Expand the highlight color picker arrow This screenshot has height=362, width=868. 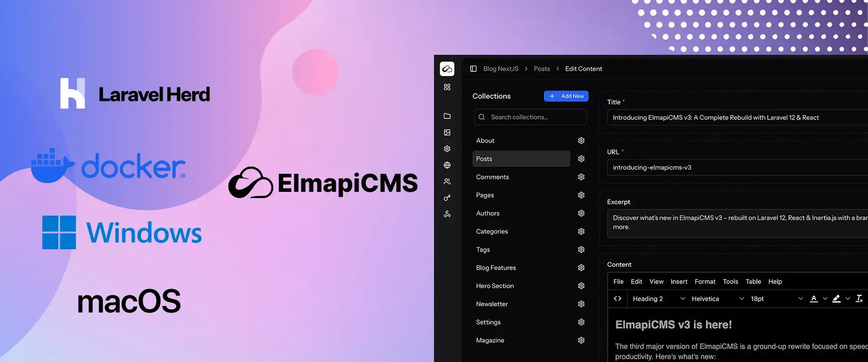(x=848, y=298)
